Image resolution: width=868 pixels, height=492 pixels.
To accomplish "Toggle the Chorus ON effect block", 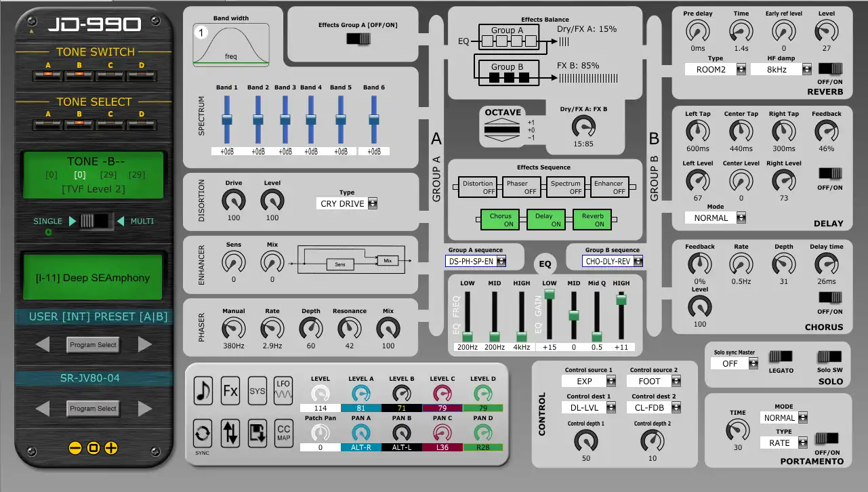I will tap(501, 220).
